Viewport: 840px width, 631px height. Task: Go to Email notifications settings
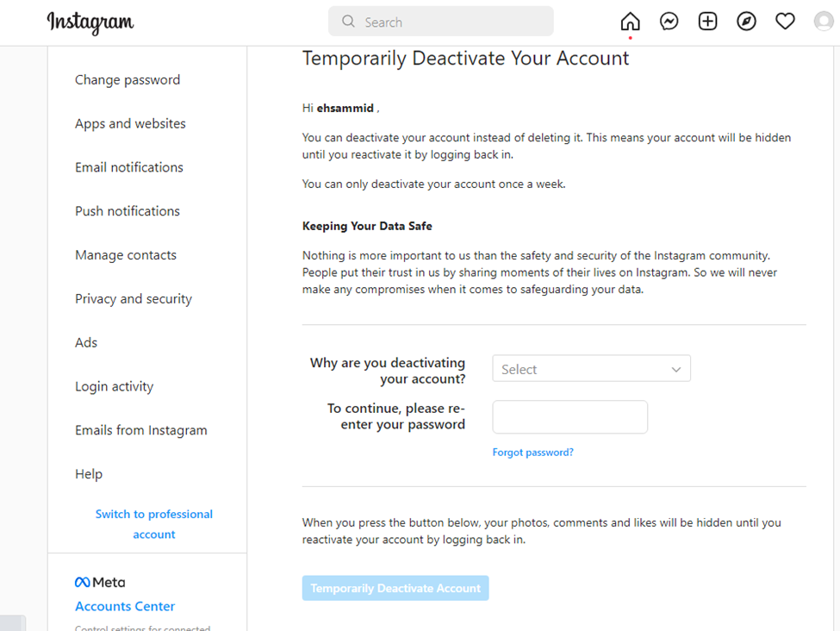pos(129,167)
